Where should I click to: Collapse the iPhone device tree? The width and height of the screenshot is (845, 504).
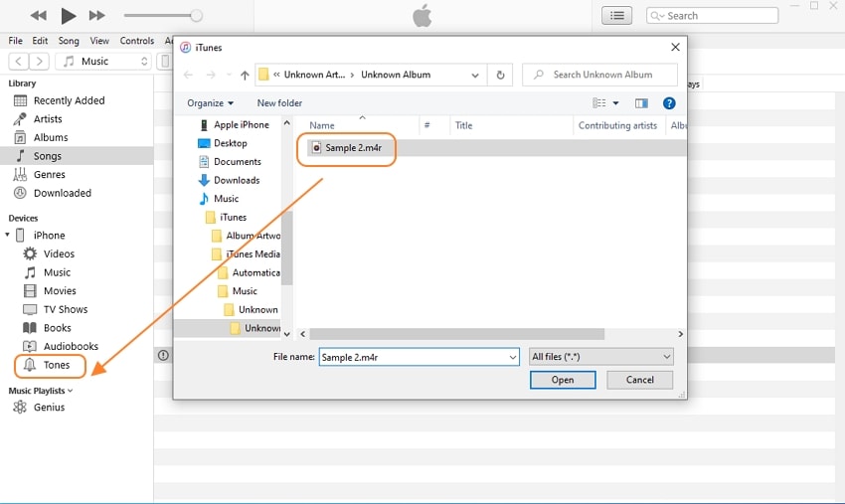point(7,235)
